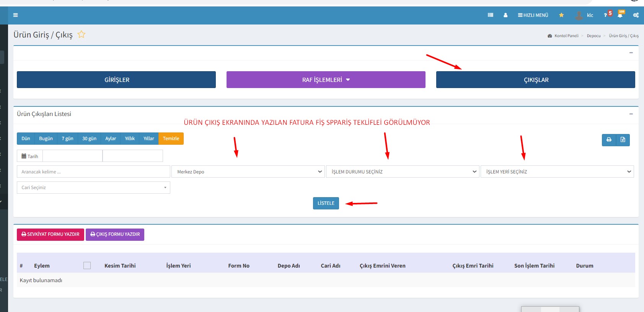Click the Aranacak kelime search field
The image size is (644, 312).
coord(93,172)
